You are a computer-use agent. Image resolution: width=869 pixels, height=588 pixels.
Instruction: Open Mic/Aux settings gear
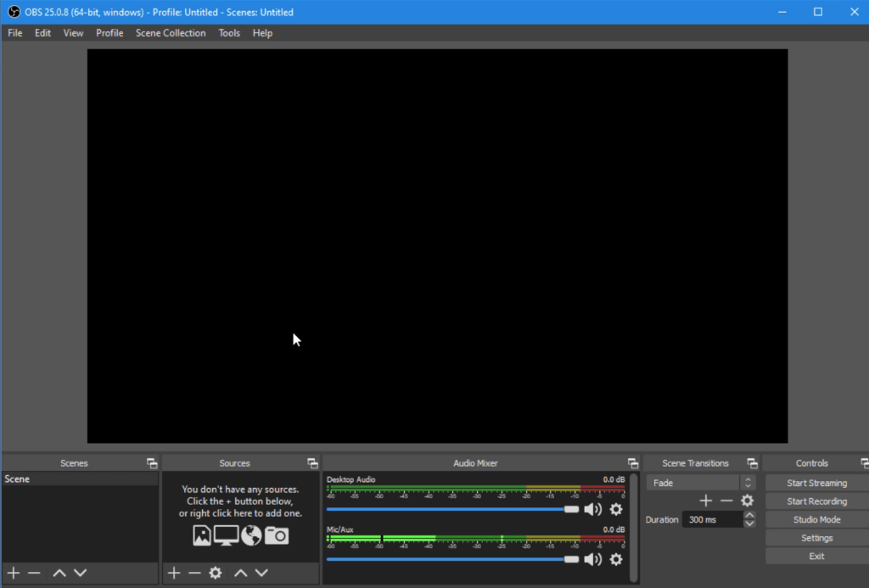click(616, 559)
